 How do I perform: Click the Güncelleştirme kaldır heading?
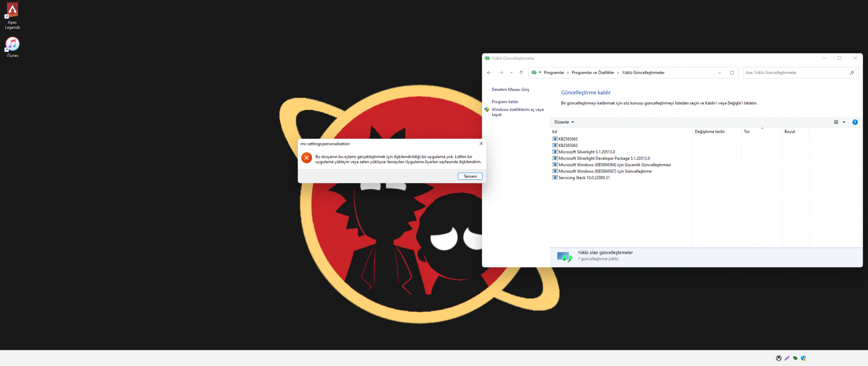pyautogui.click(x=586, y=93)
